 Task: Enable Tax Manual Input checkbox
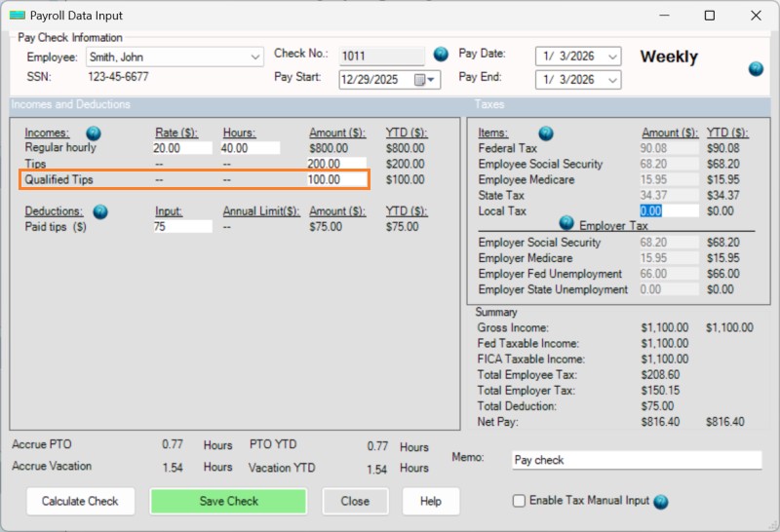tap(519, 501)
